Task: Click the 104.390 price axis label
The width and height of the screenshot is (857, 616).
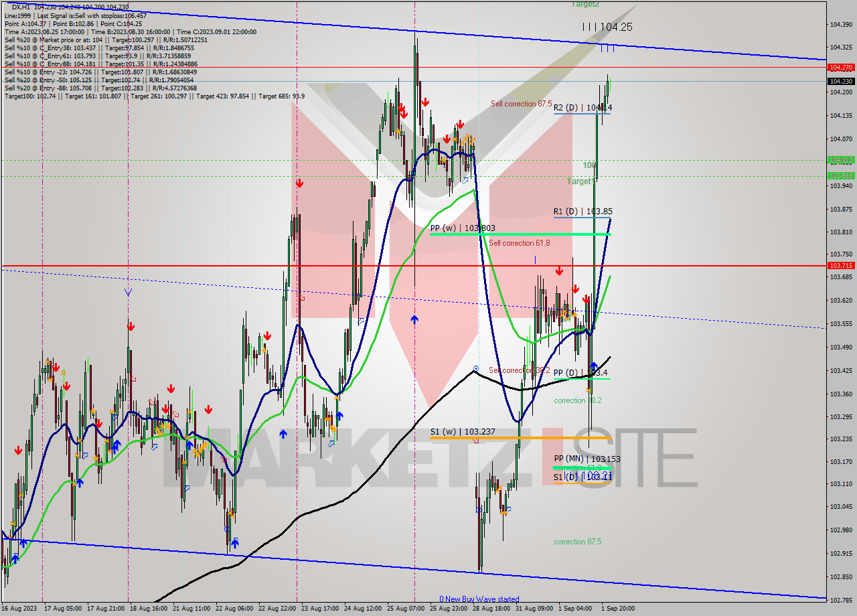Action: click(x=841, y=24)
